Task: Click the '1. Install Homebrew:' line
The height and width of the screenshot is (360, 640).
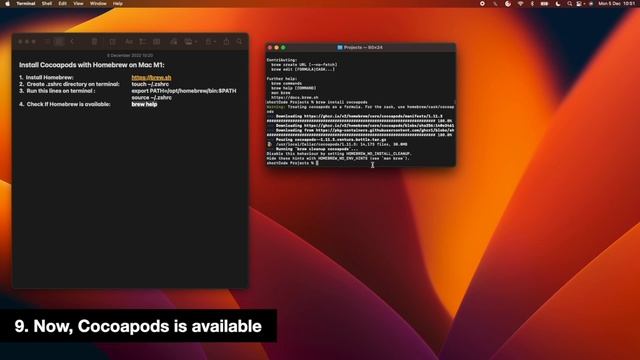Action: (46, 78)
